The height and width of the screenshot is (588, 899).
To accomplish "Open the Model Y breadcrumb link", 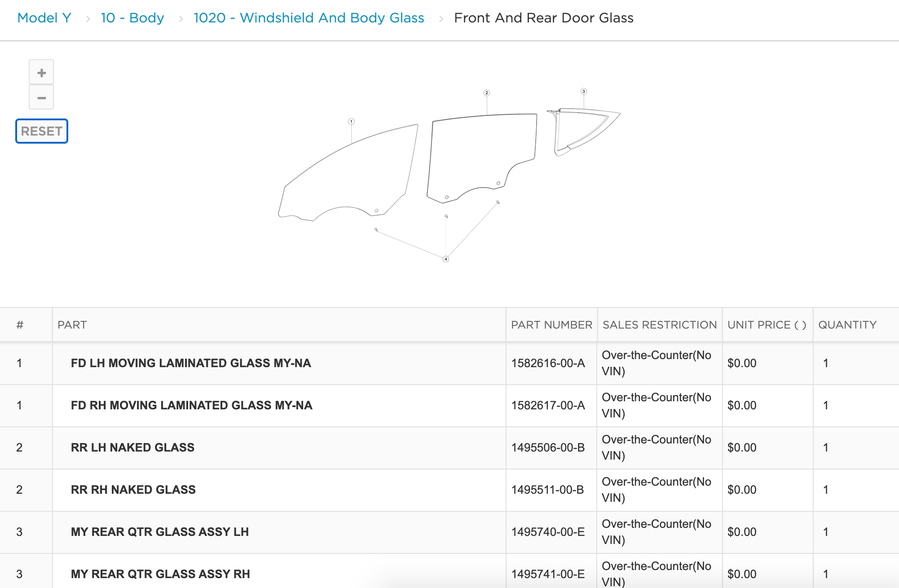I will (44, 18).
